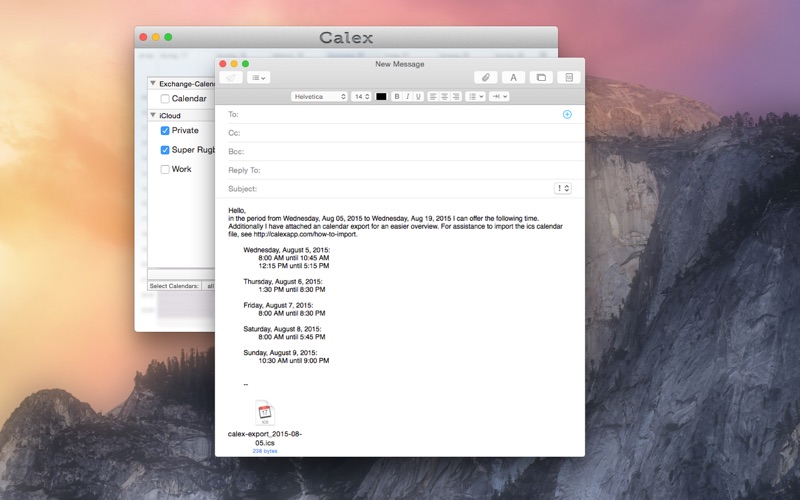Screen dimensions: 800x500
Task: Open the indentation dropdown
Action: [499, 96]
